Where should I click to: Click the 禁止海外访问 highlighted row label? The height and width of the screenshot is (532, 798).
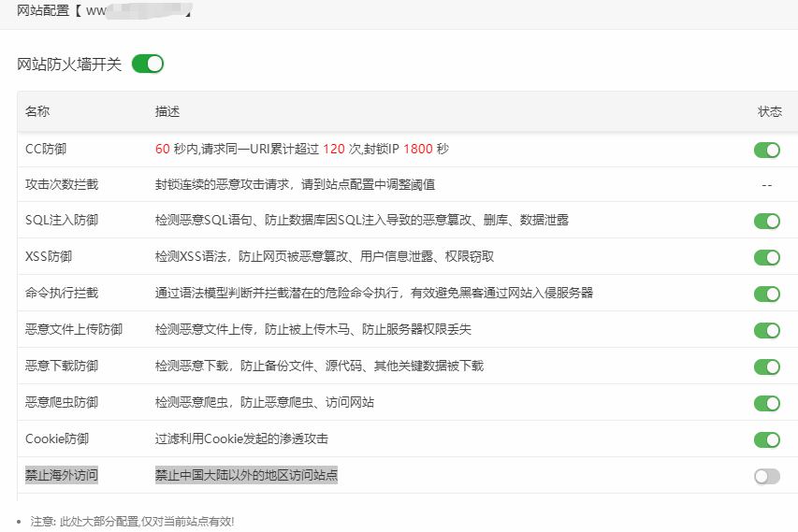coord(62,475)
